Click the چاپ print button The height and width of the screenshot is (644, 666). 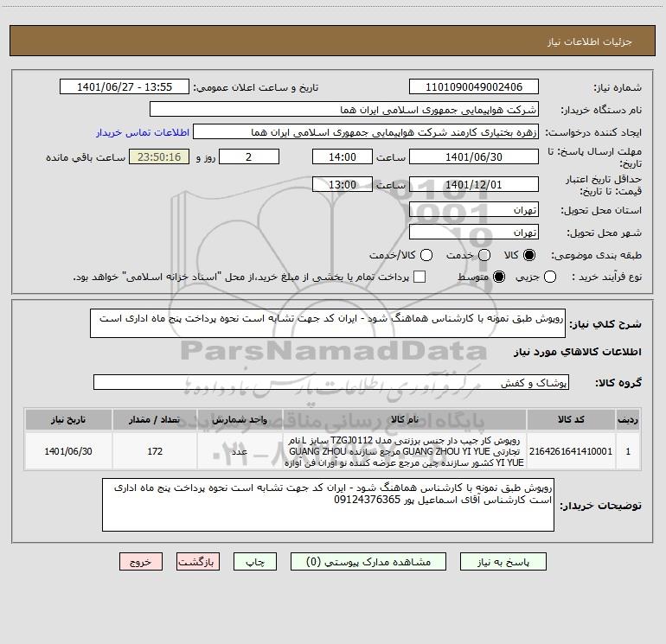[x=255, y=562]
